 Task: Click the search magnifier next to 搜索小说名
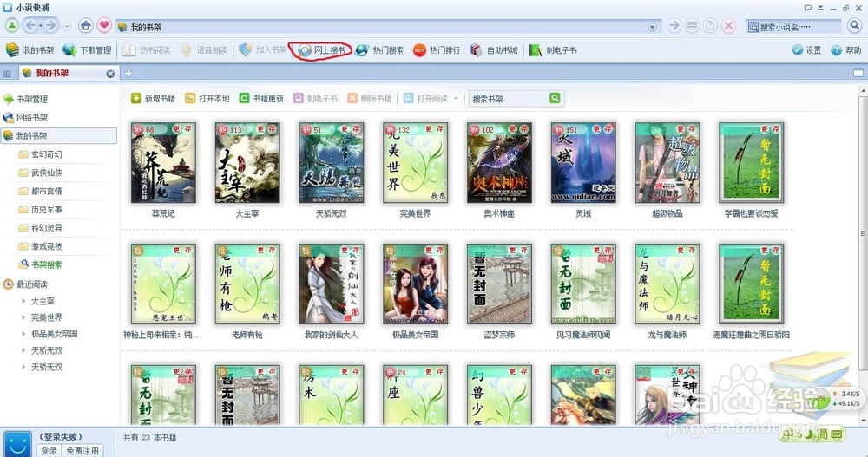click(x=855, y=25)
